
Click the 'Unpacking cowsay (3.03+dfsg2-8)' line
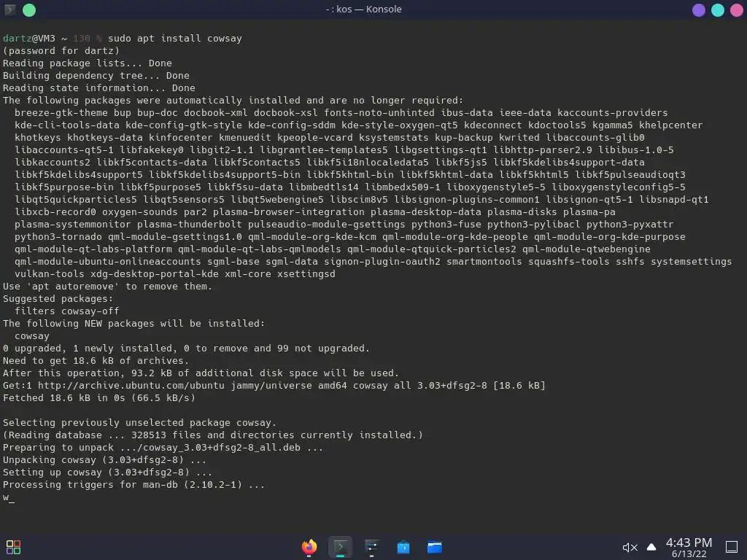tap(105, 459)
